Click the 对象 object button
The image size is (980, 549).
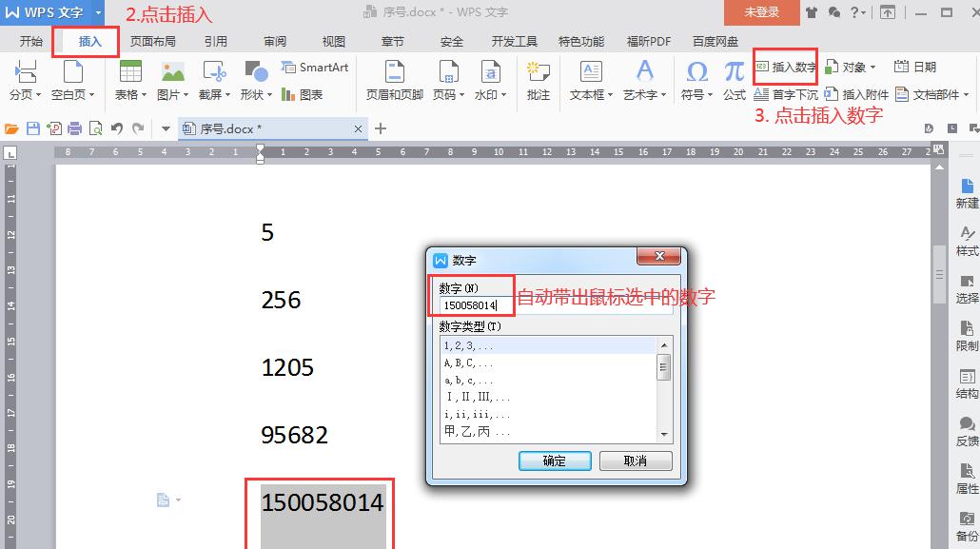(851, 67)
